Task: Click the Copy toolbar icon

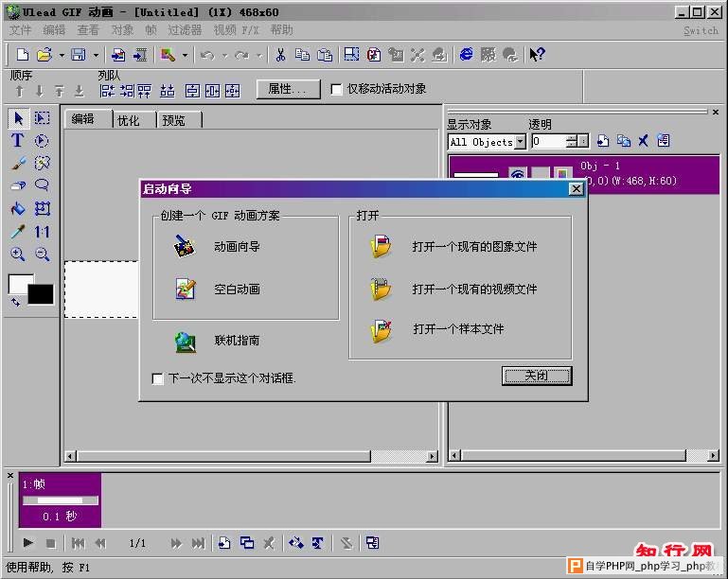Action: 302,55
